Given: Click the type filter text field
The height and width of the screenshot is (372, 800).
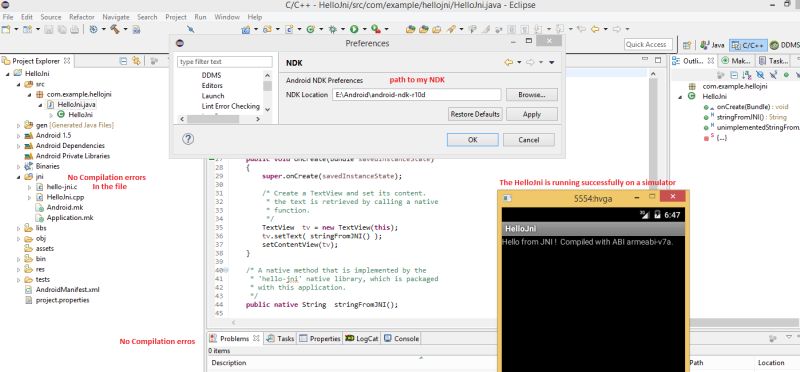Looking at the screenshot, I should click(224, 62).
